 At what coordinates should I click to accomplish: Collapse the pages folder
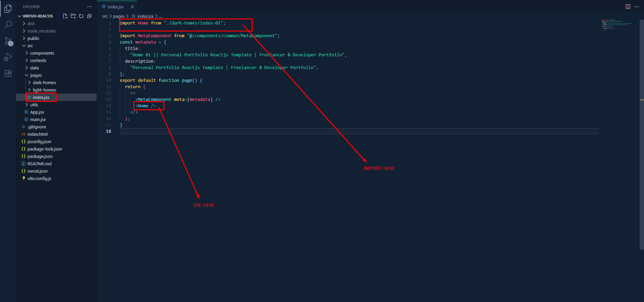56,75
